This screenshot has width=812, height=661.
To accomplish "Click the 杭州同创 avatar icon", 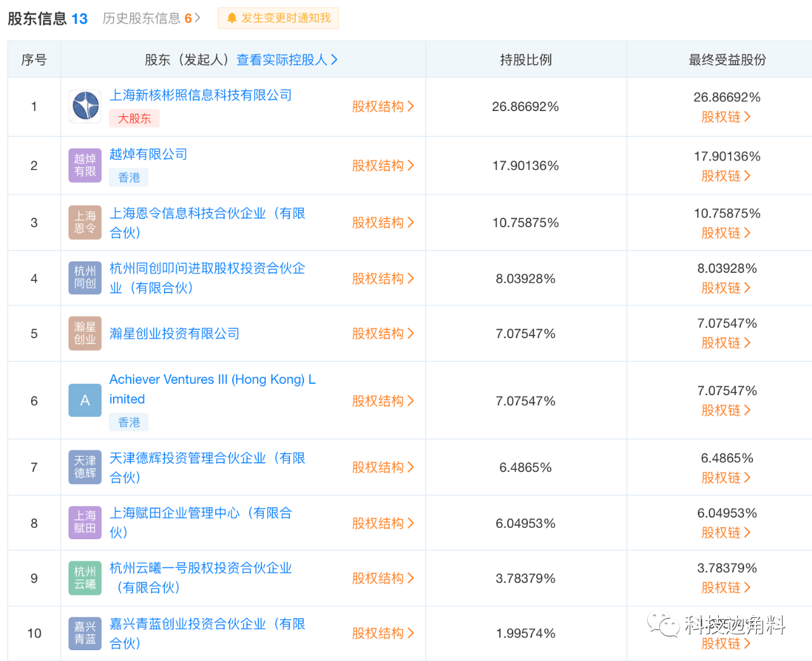I will [85, 278].
